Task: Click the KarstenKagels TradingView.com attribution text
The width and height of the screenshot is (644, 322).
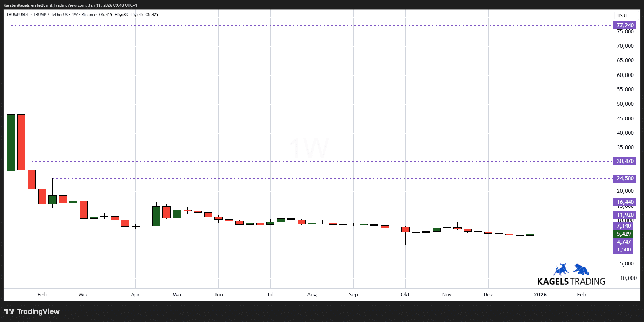Action: 70,5
